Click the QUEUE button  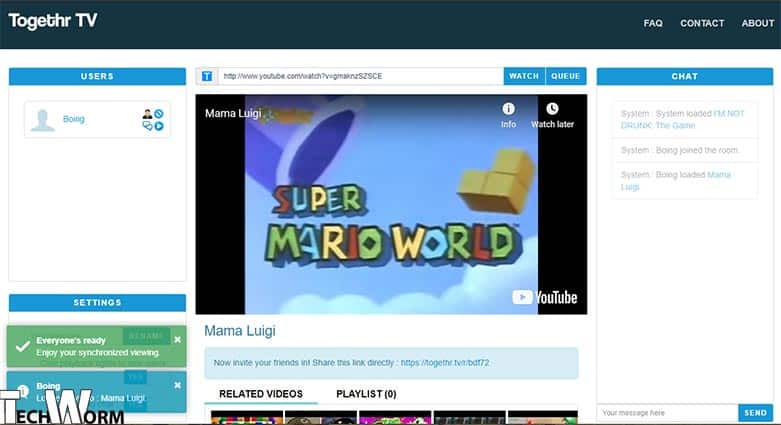[566, 76]
